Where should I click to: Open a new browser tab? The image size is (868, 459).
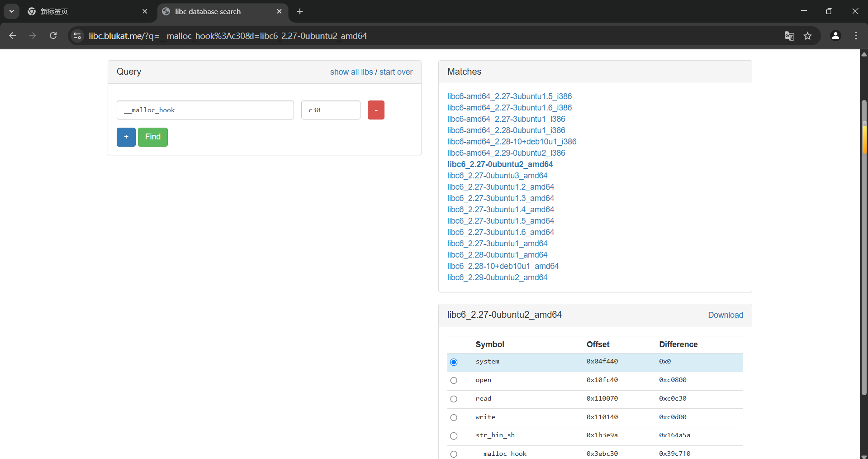pos(300,11)
